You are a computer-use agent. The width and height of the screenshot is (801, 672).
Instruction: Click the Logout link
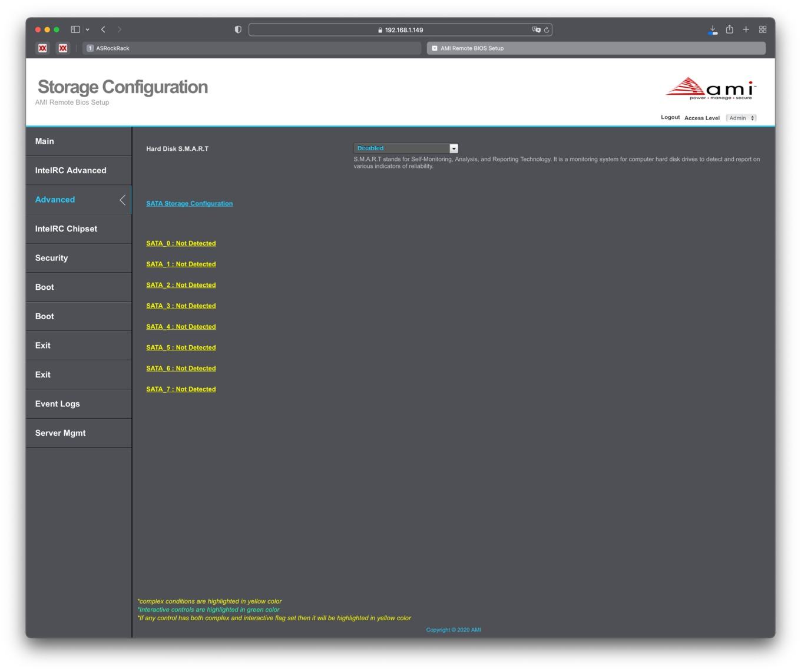click(670, 117)
